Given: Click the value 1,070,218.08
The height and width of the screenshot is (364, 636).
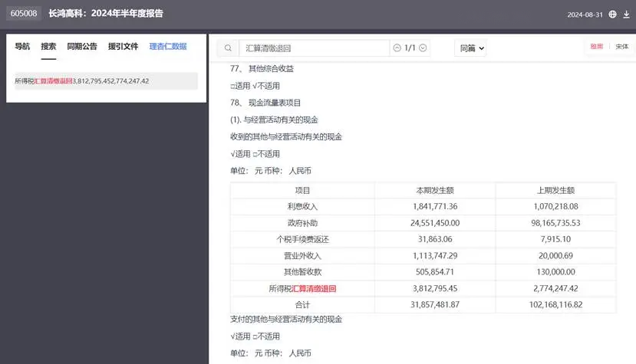Looking at the screenshot, I should [555, 206].
